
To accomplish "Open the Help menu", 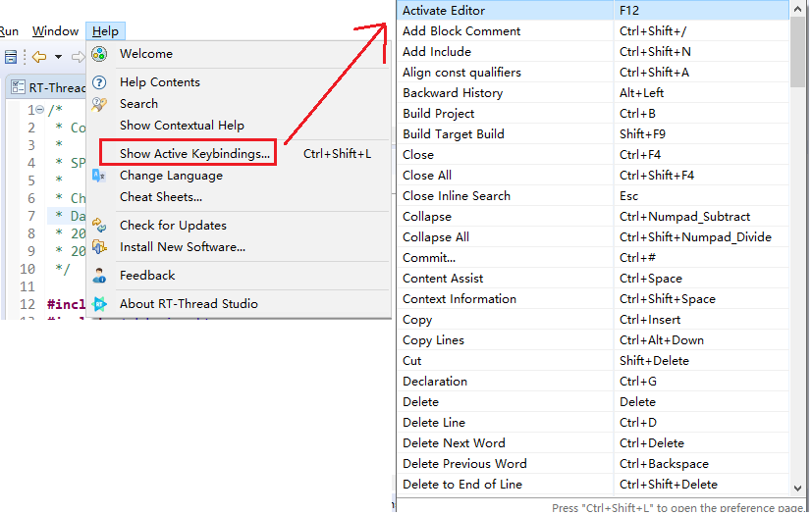I will tap(105, 31).
